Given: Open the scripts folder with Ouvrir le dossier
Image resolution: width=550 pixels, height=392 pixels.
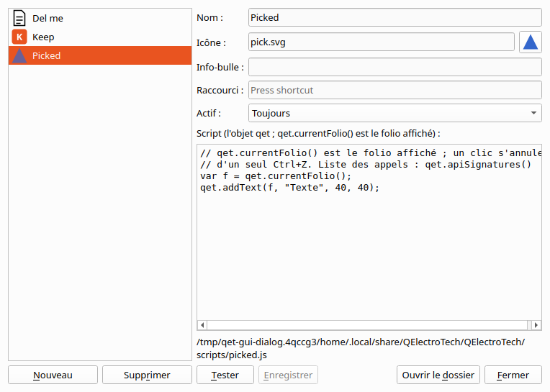Looking at the screenshot, I should 438,375.
